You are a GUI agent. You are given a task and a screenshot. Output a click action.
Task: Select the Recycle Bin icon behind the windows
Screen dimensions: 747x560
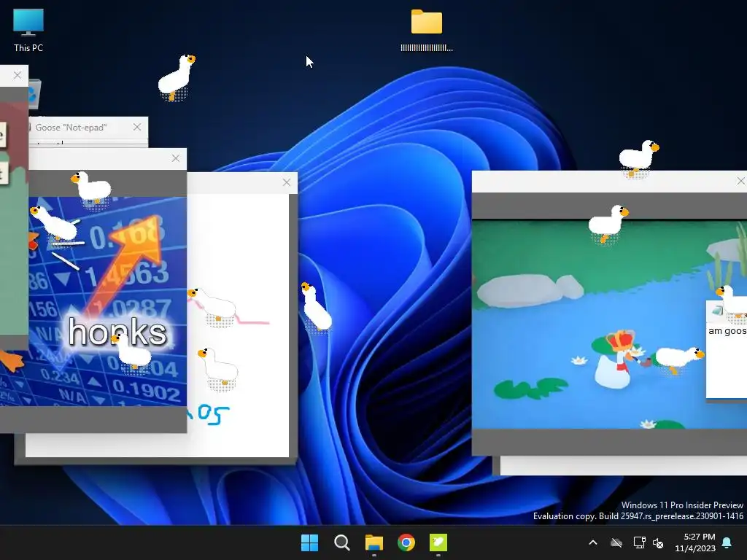[x=34, y=94]
